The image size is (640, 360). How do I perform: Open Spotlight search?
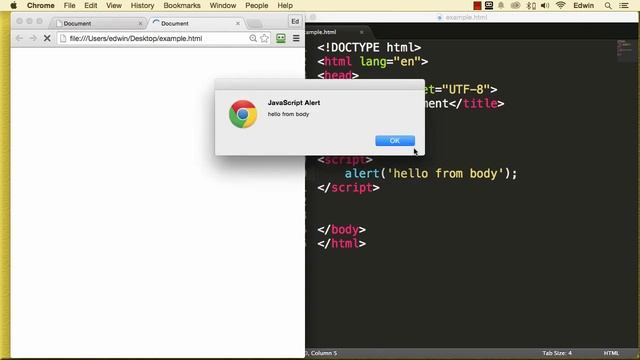point(608,6)
